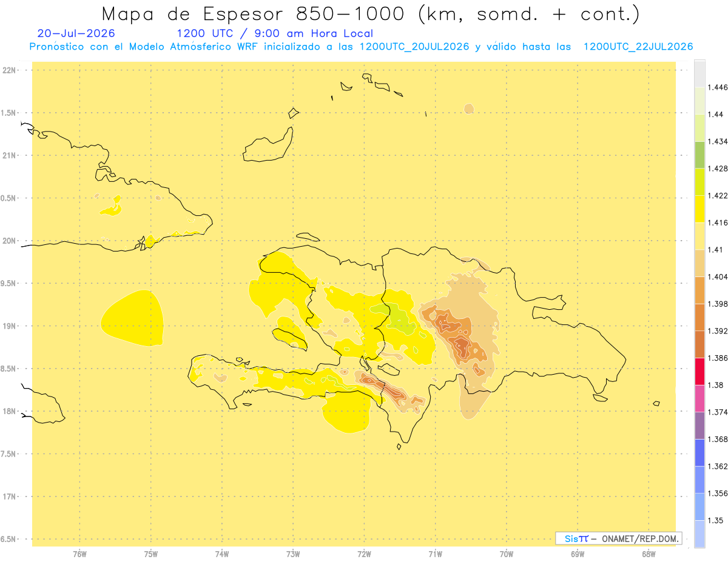Click the colorbar value "1.386"
Viewport: 728px width, 562px height.
click(x=717, y=358)
